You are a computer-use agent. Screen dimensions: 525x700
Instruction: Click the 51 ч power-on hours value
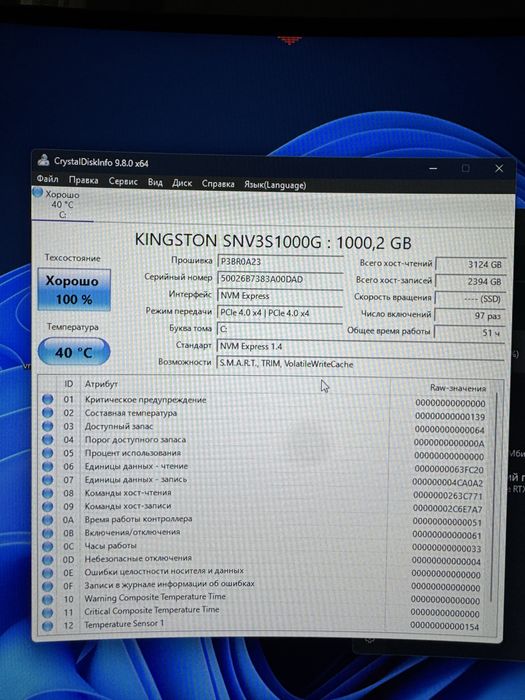click(471, 333)
